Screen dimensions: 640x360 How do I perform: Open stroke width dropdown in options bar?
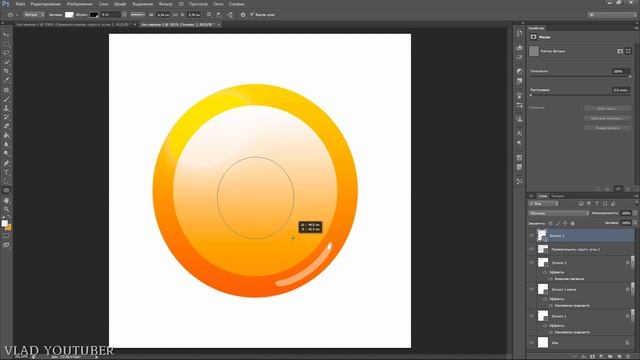124,15
